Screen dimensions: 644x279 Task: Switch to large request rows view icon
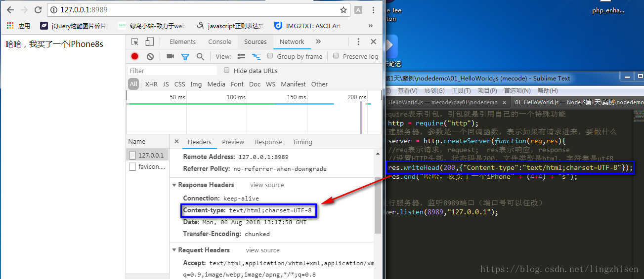(241, 56)
